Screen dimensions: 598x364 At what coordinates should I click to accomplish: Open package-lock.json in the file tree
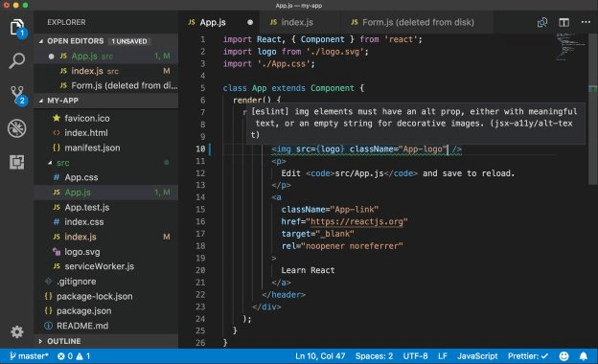tap(106, 297)
